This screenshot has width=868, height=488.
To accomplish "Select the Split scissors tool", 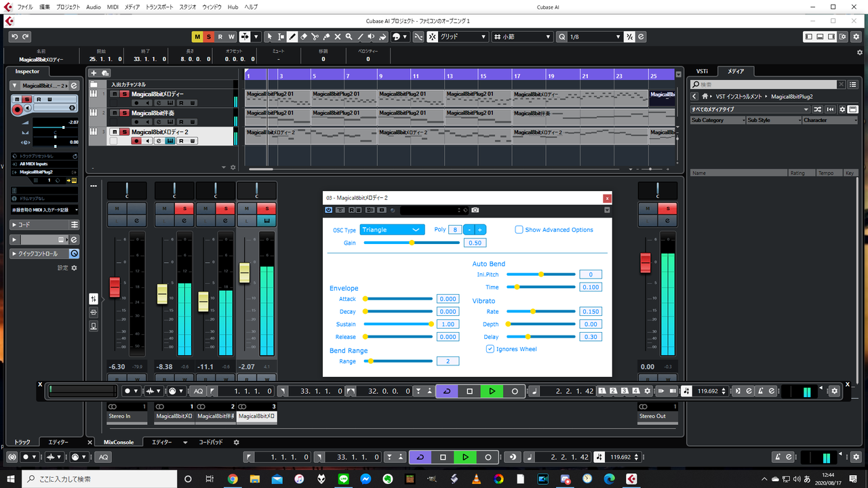I will pos(315,37).
